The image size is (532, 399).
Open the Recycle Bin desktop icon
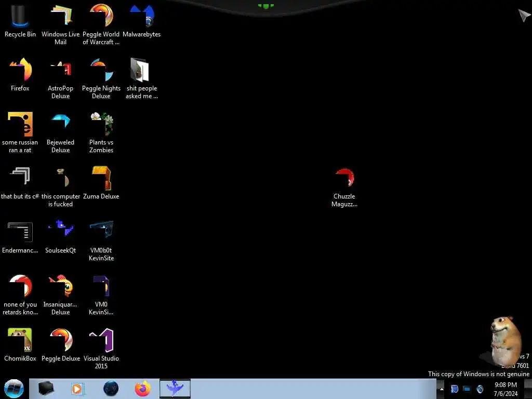tap(20, 21)
